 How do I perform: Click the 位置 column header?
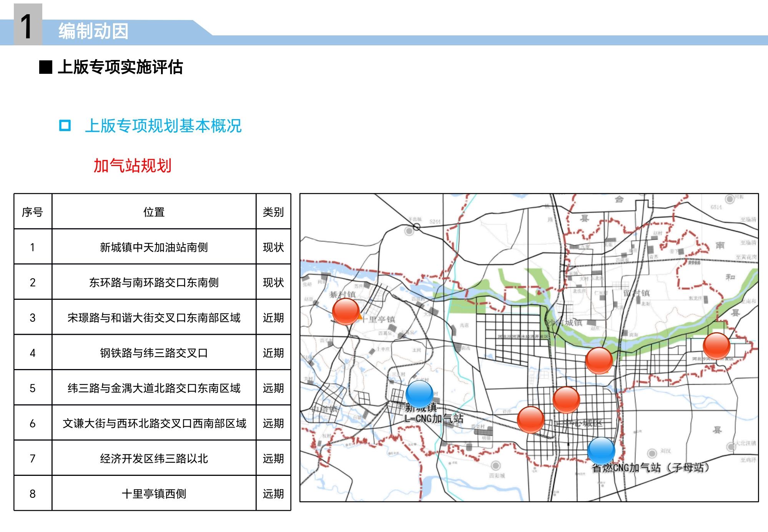point(154,212)
